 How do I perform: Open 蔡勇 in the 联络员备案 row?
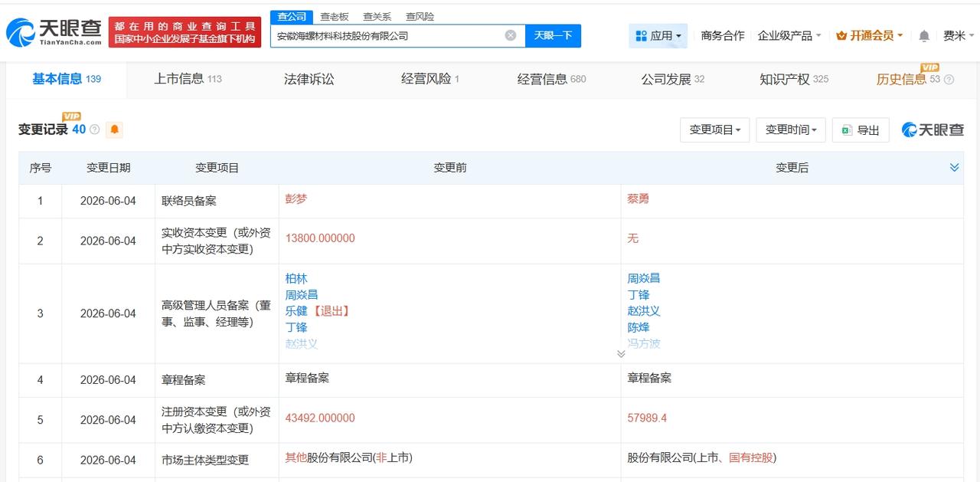pyautogui.click(x=639, y=198)
